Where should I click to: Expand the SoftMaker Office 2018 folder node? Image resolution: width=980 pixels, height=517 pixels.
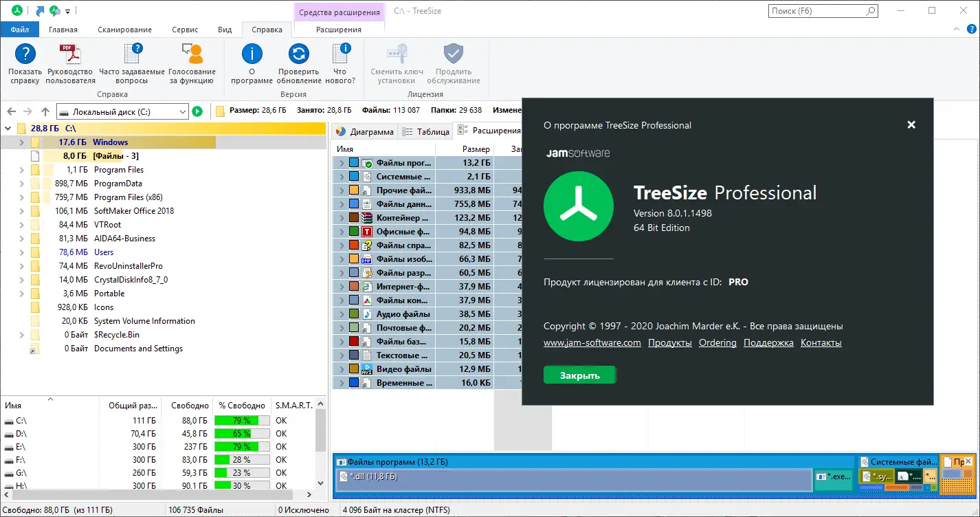(x=21, y=211)
